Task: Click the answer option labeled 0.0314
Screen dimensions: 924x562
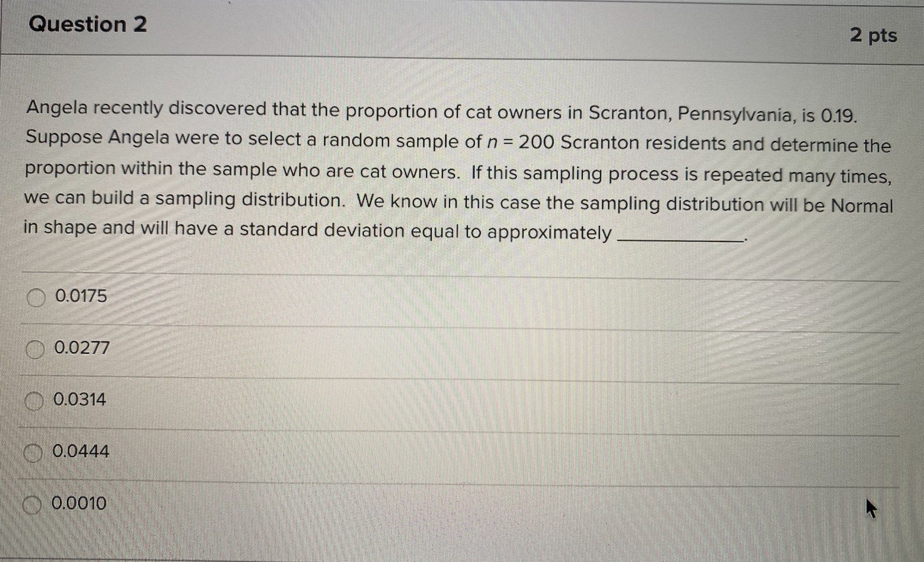Action: point(81,399)
